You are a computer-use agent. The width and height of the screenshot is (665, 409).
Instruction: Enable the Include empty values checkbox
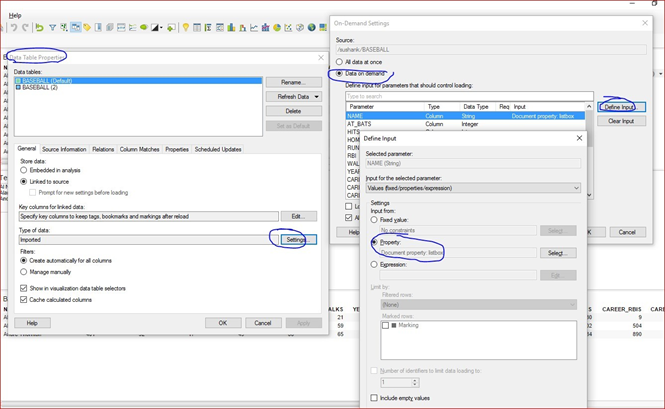tap(373, 398)
